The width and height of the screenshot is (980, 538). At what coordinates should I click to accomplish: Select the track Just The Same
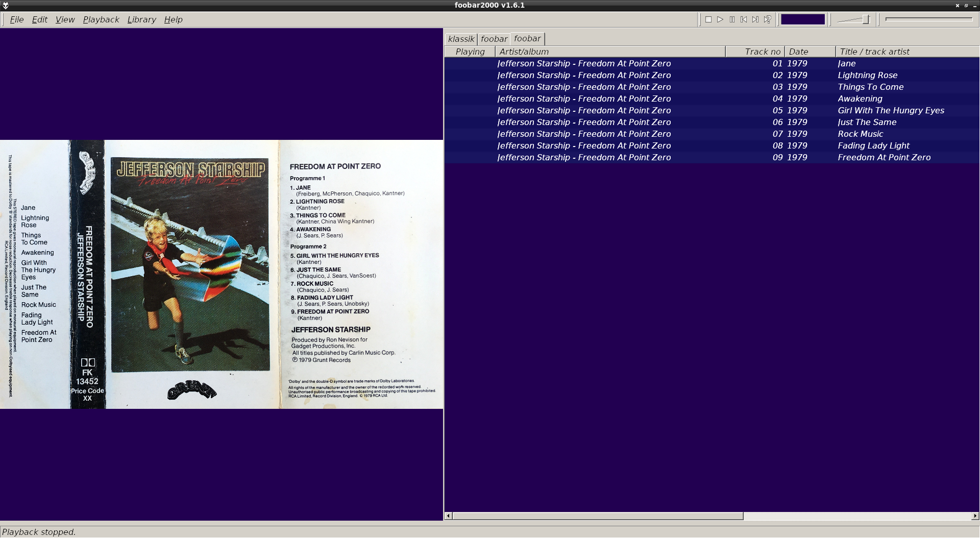[x=867, y=122]
